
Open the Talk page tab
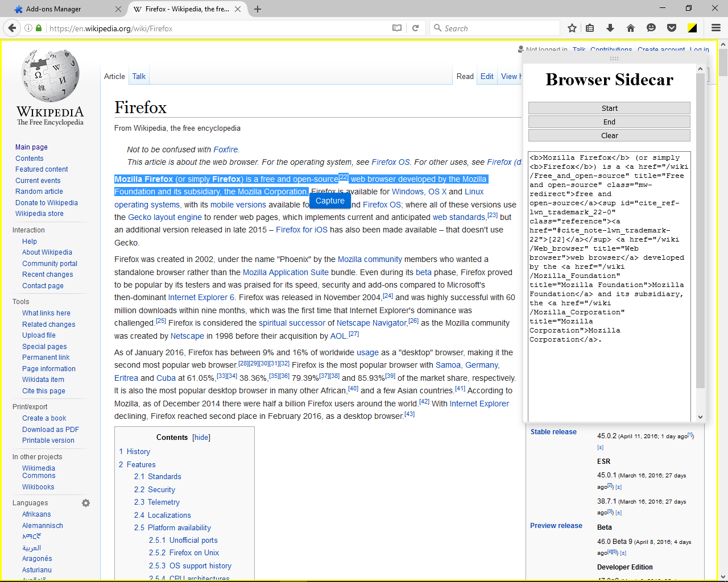click(x=139, y=76)
